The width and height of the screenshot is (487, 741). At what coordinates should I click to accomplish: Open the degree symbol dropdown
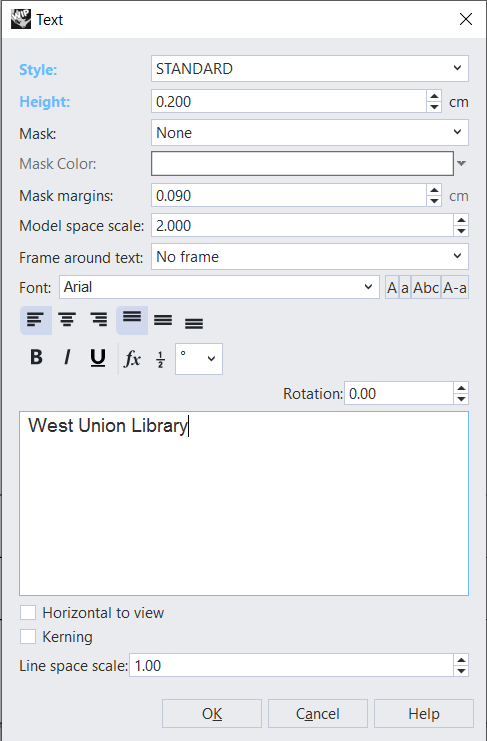pos(199,359)
